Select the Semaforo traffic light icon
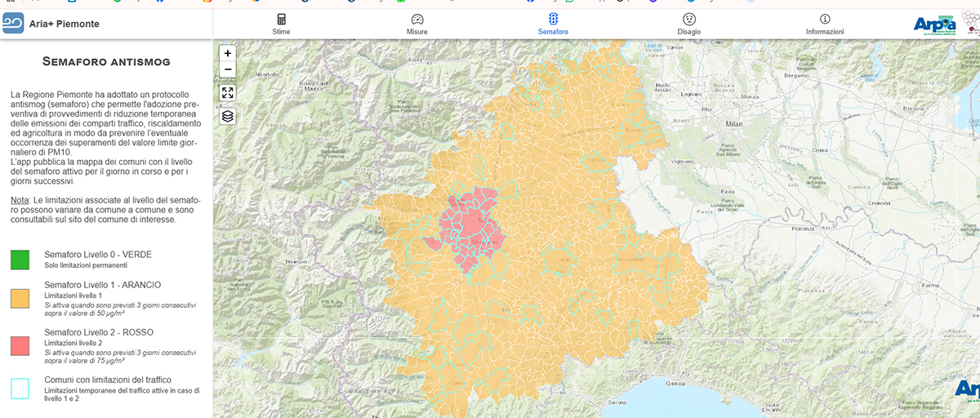The height and width of the screenshot is (418, 980). tap(553, 19)
